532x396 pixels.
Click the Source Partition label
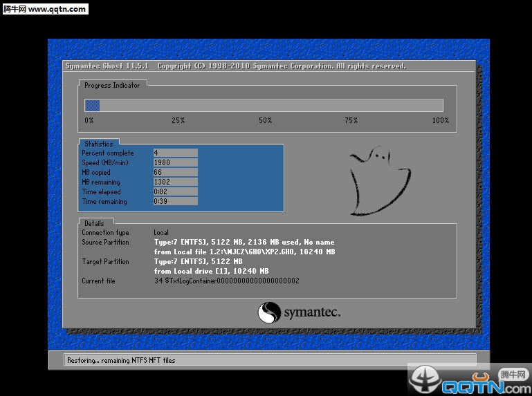105,242
